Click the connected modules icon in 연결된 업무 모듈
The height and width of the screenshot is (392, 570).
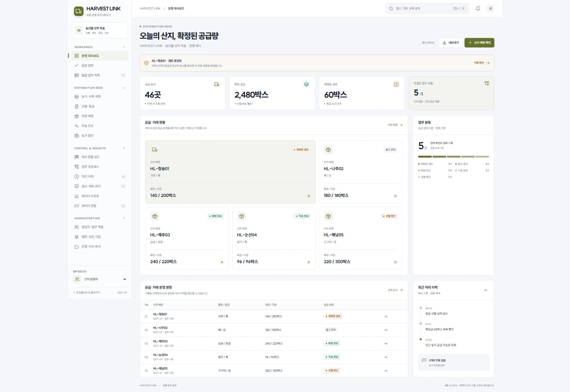487,83
